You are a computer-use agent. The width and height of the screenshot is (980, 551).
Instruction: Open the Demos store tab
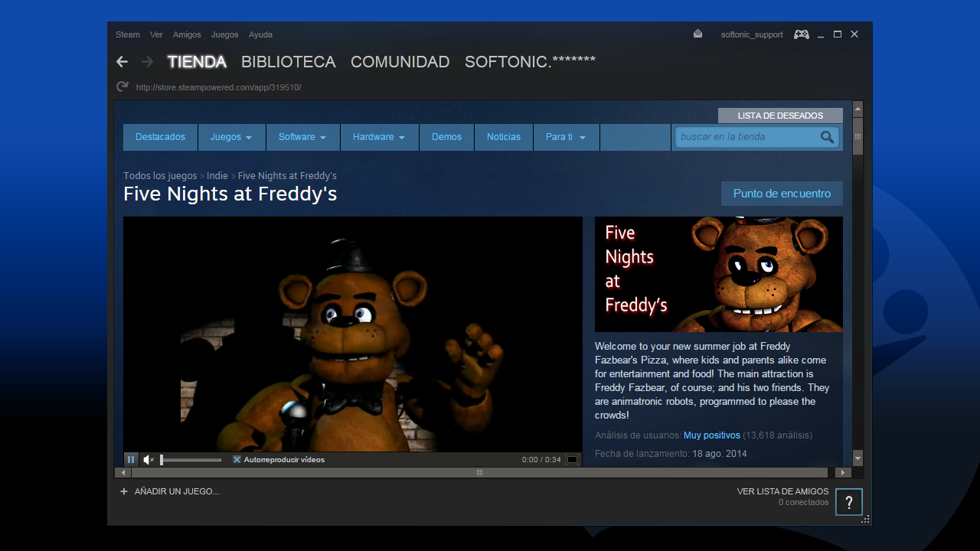coord(446,137)
